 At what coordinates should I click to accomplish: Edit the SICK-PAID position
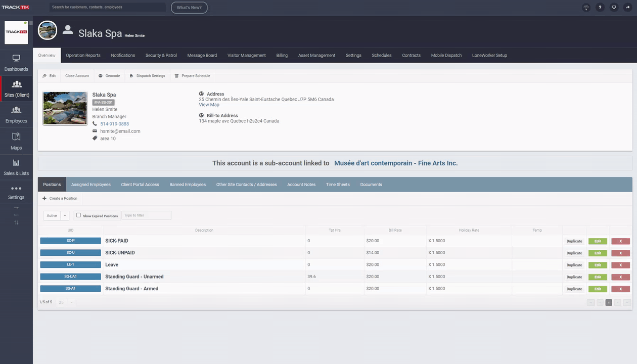598,241
